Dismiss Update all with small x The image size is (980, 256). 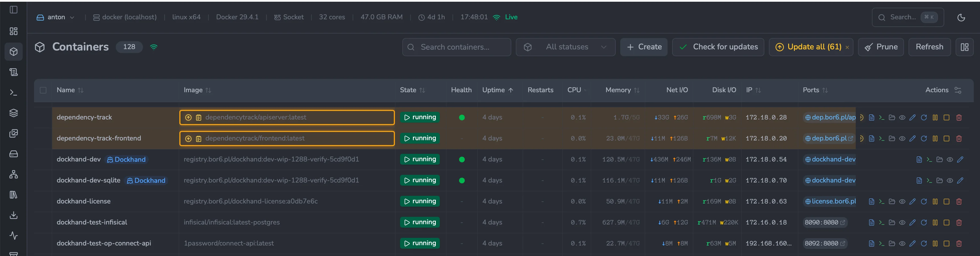pos(847,48)
